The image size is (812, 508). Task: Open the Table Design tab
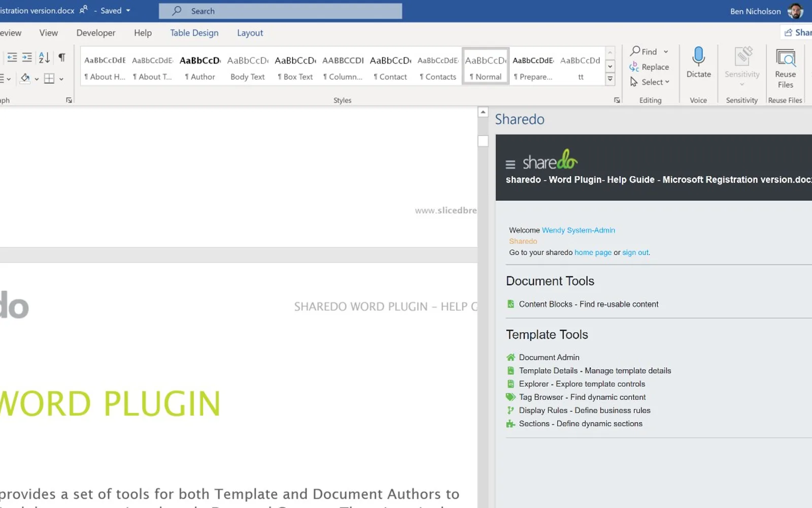click(x=194, y=33)
